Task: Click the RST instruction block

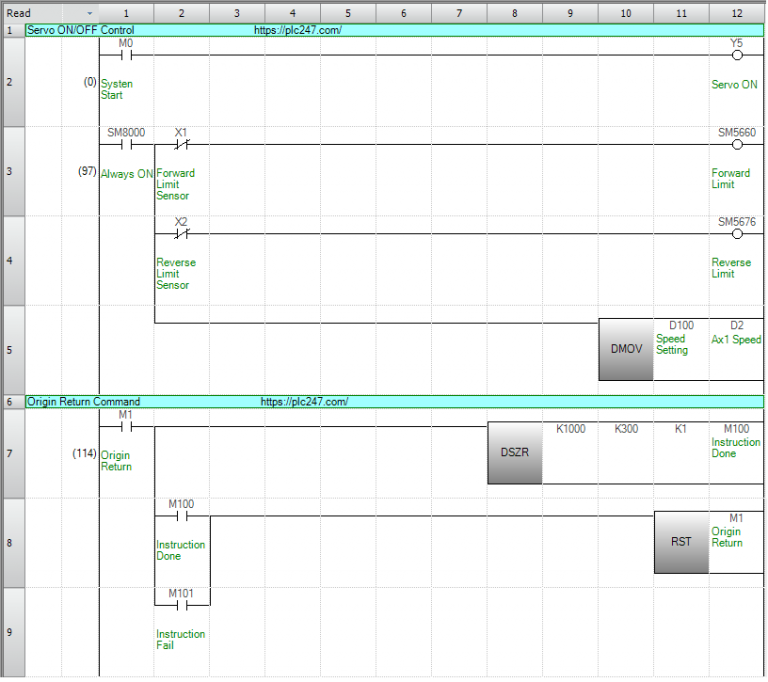Action: [x=682, y=542]
